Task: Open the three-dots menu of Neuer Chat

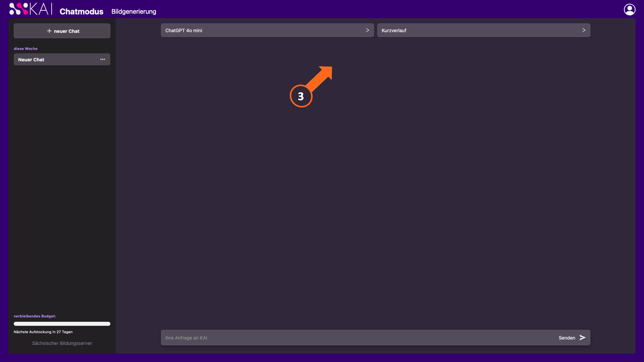Action: click(103, 59)
